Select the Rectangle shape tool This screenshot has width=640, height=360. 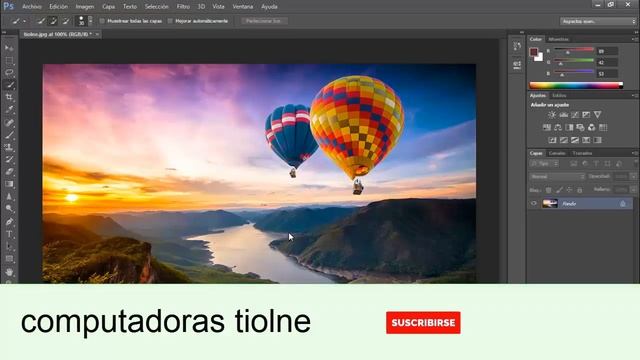point(9,259)
